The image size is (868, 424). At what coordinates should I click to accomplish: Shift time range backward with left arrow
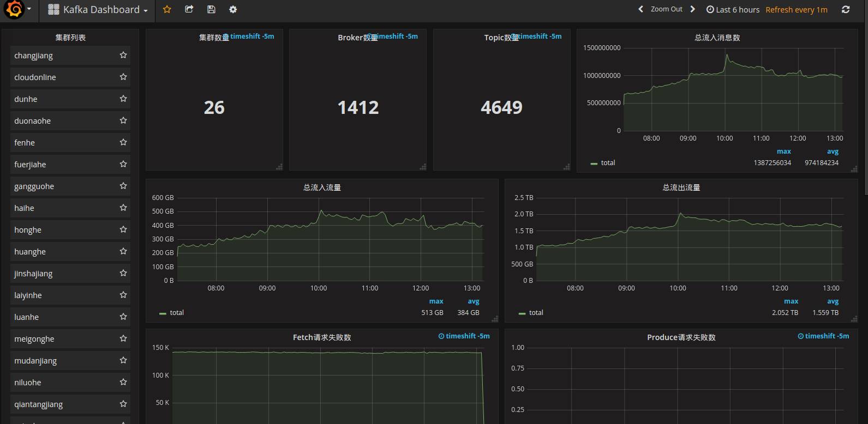641,9
